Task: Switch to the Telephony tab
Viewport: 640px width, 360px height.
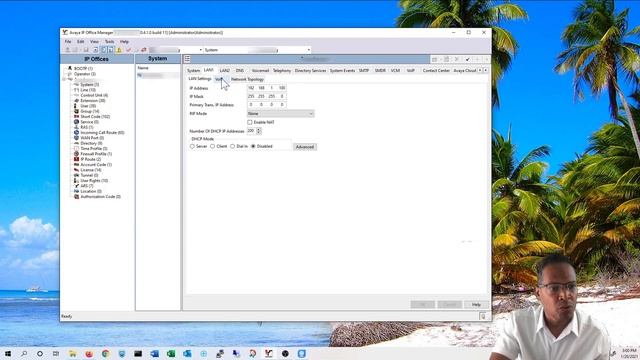Action: pyautogui.click(x=282, y=71)
